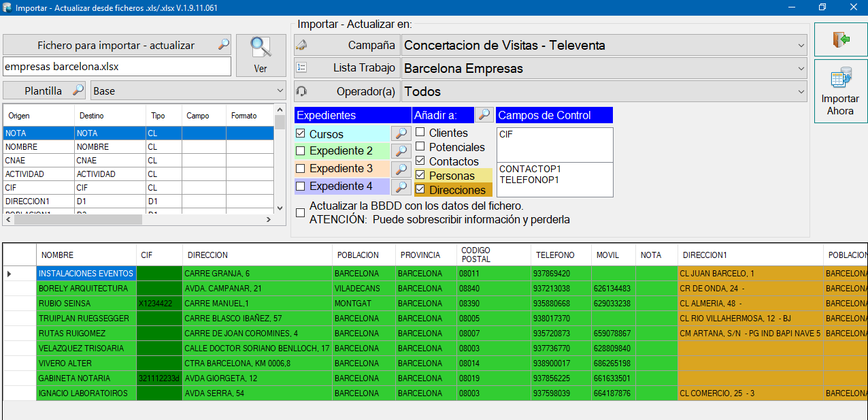Uncheck the Direcciones checkbox
Image resolution: width=868 pixels, height=420 pixels.
(420, 190)
